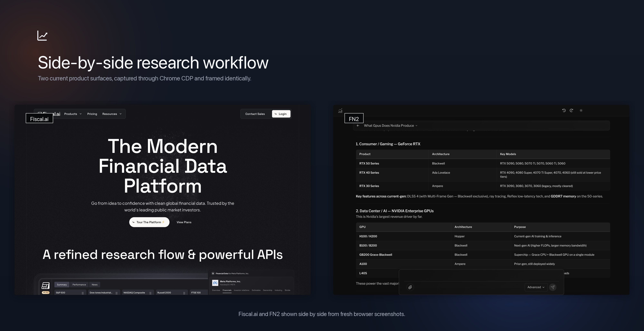Click the Ada Lovelace architecture cell
Image resolution: width=644 pixels, height=331 pixels.
pyautogui.click(x=441, y=173)
